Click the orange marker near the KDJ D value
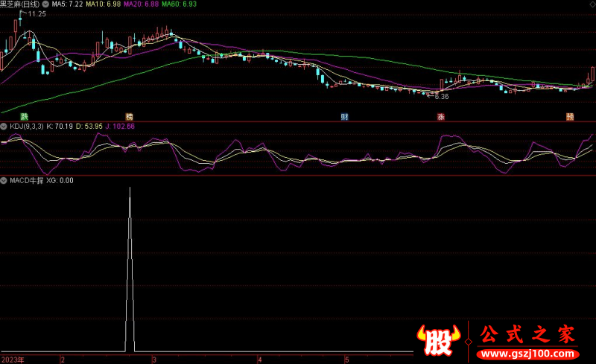This screenshot has height=364, width=596. tap(129, 117)
